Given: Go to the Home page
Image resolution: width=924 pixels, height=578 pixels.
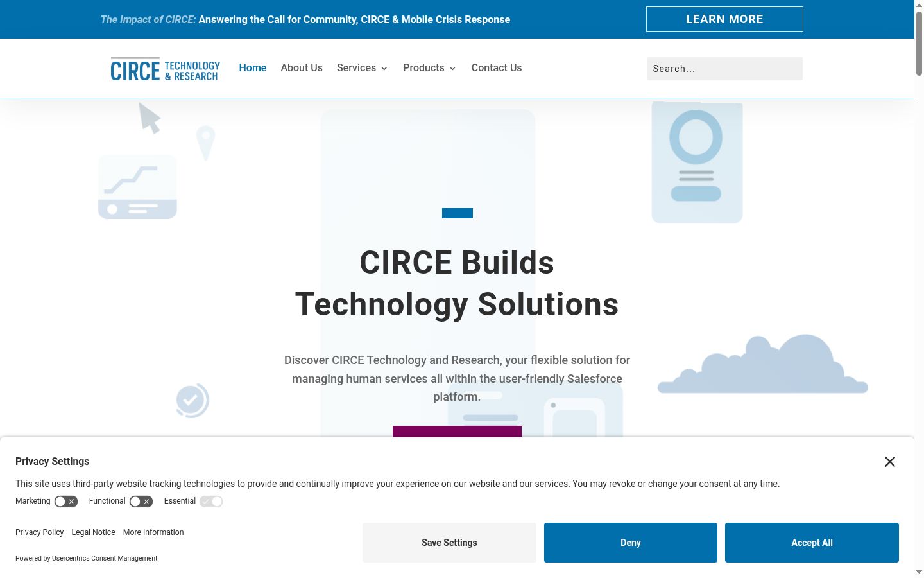Looking at the screenshot, I should point(253,68).
